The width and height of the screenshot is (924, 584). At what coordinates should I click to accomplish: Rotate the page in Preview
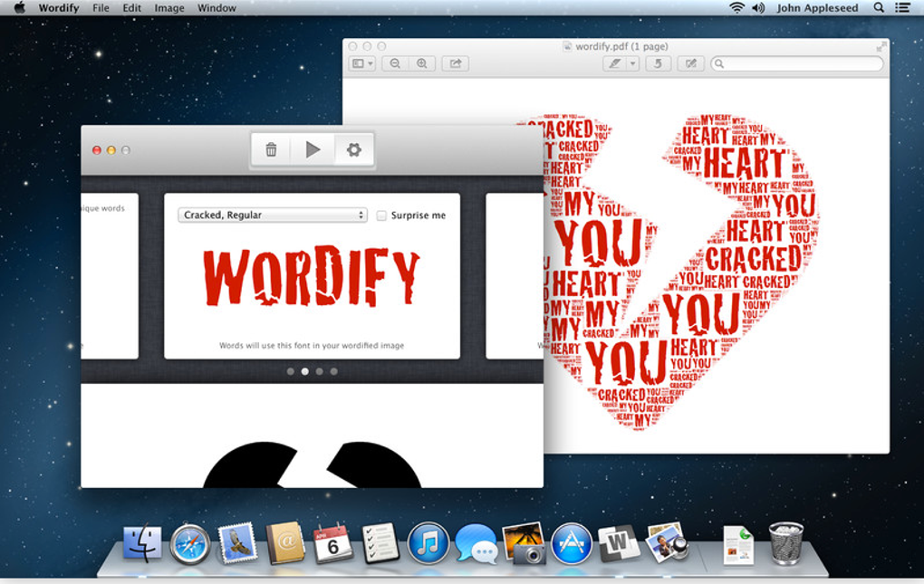(658, 63)
